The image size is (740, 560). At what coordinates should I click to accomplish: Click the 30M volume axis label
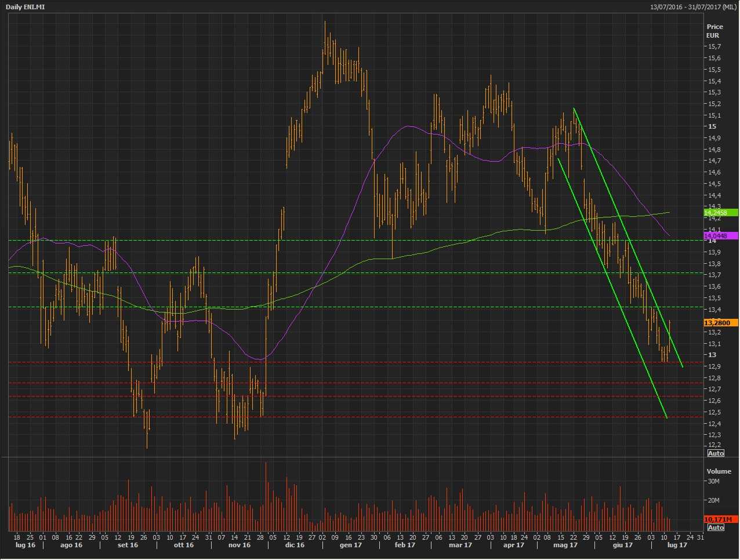click(x=713, y=481)
